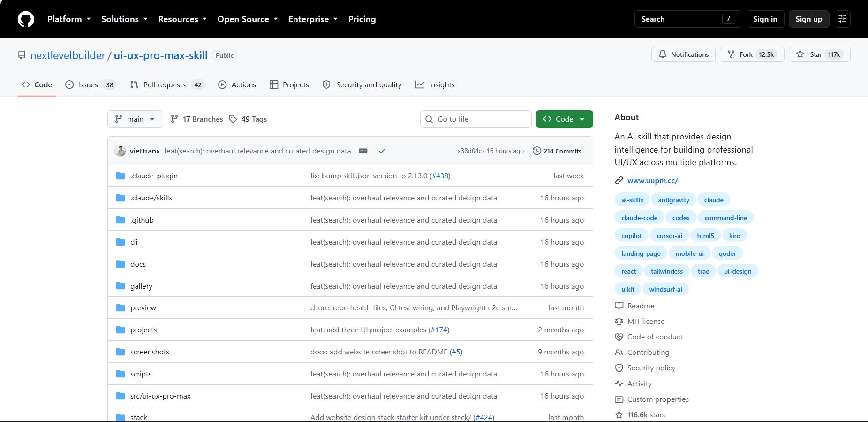Screen dimensions: 868x422
Task: Click the .claude-plugin folder icon
Action: [121, 176]
